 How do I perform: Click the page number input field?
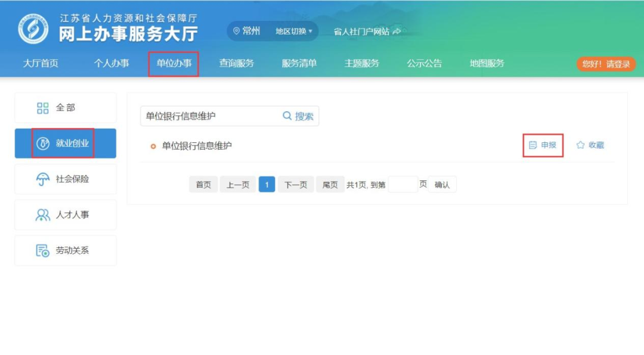(x=402, y=184)
